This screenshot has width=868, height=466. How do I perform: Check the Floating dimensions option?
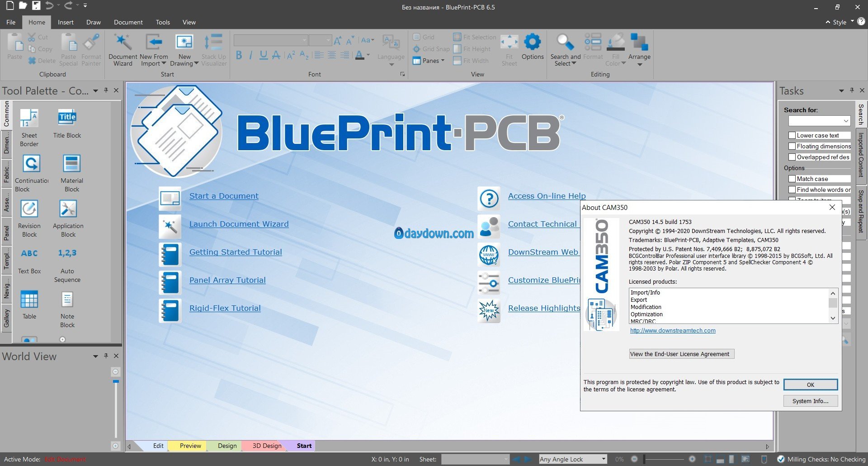[792, 146]
